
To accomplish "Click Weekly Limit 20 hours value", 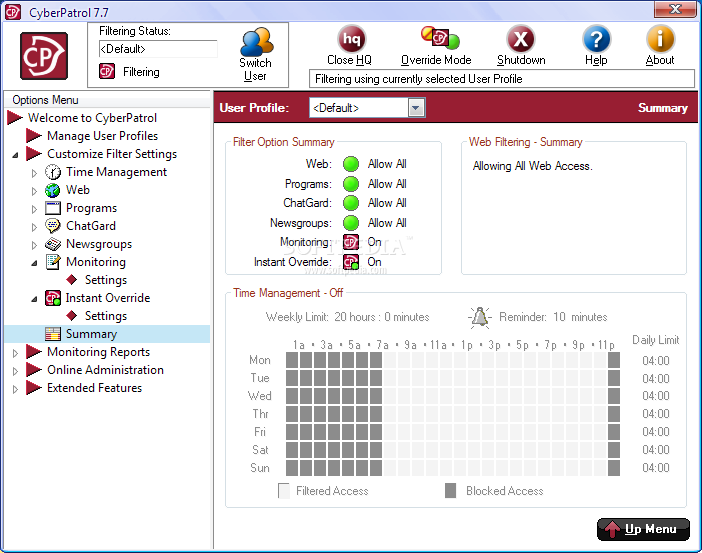I will coord(381,317).
